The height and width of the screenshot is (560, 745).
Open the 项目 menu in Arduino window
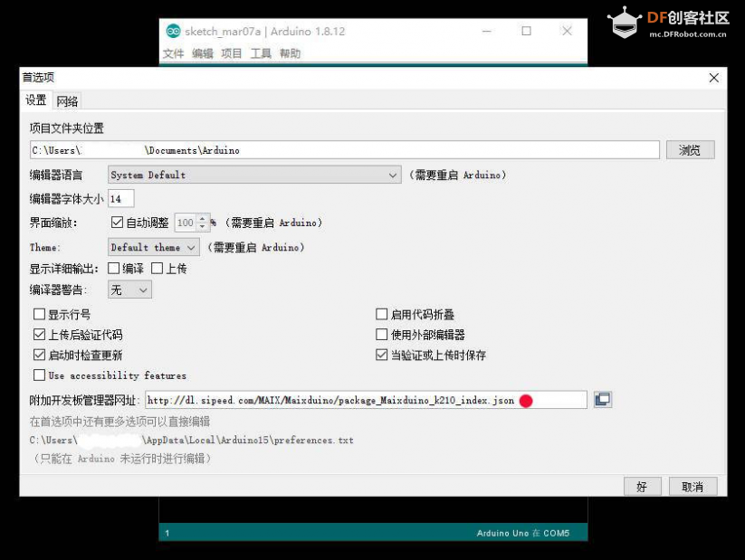pos(232,53)
